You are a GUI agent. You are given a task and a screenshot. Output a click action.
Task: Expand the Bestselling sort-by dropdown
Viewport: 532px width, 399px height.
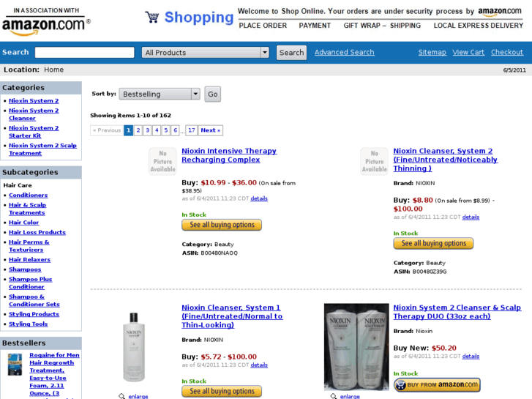pyautogui.click(x=160, y=94)
